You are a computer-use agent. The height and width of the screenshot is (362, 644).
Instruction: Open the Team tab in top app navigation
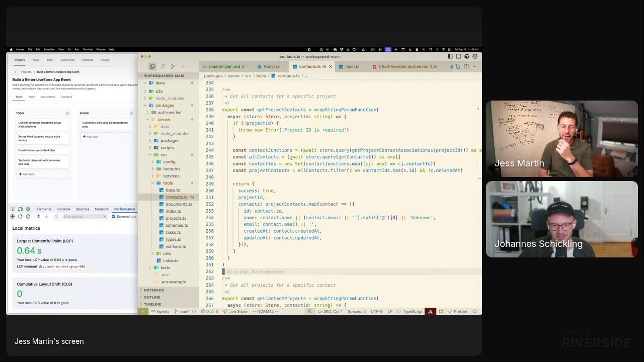pos(50,60)
